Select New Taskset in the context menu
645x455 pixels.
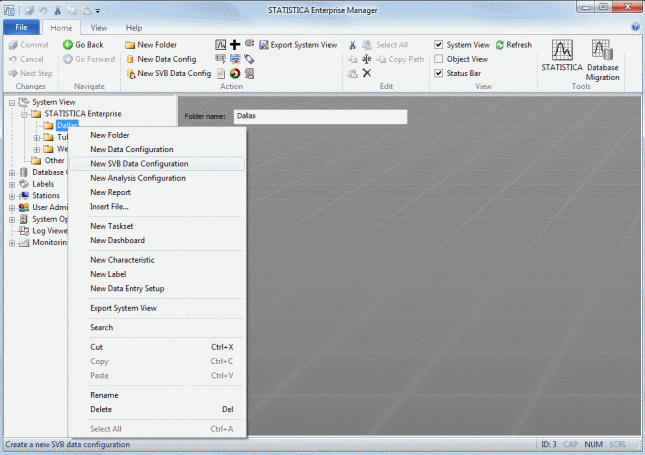click(157, 226)
